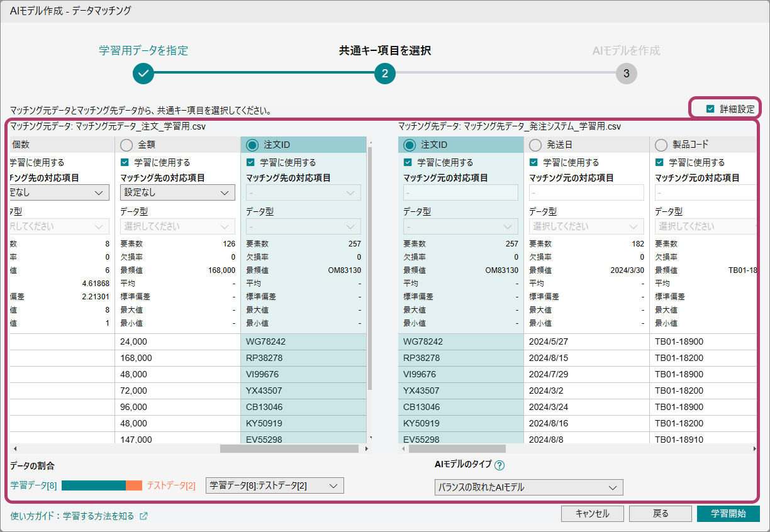
Task: Open データ型 dropdown for 金額 column
Action: (177, 226)
